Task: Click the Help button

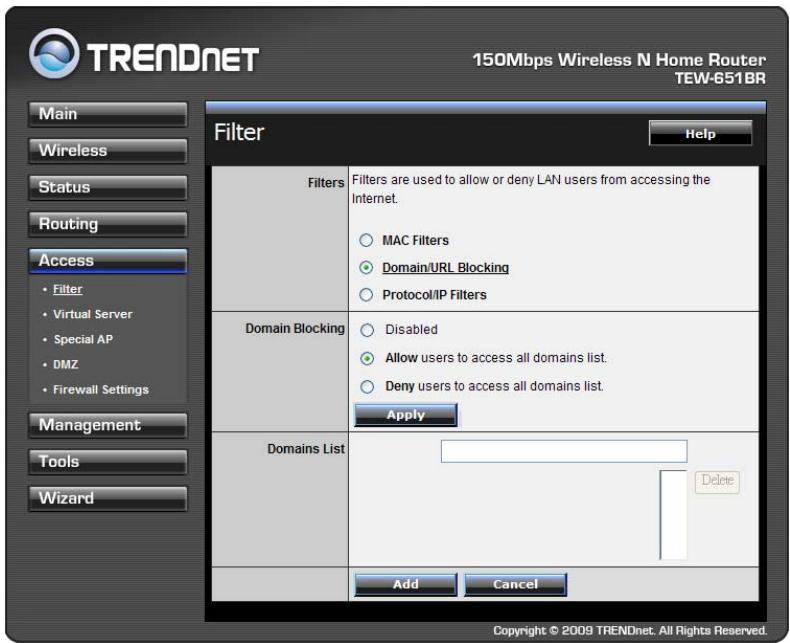Action: 700,134
